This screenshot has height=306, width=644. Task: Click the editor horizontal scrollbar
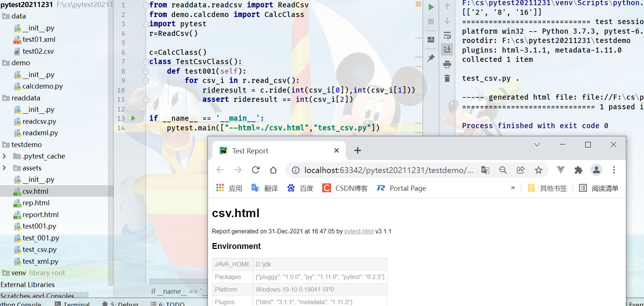pos(178,281)
